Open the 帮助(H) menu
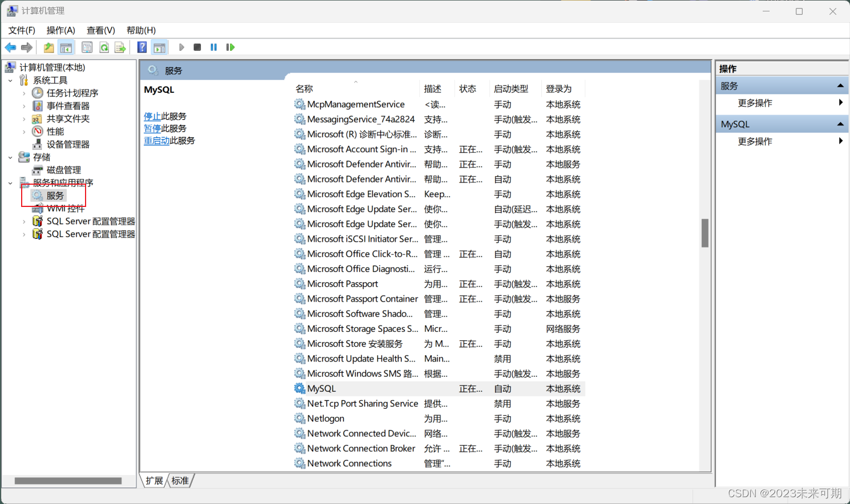 (141, 30)
